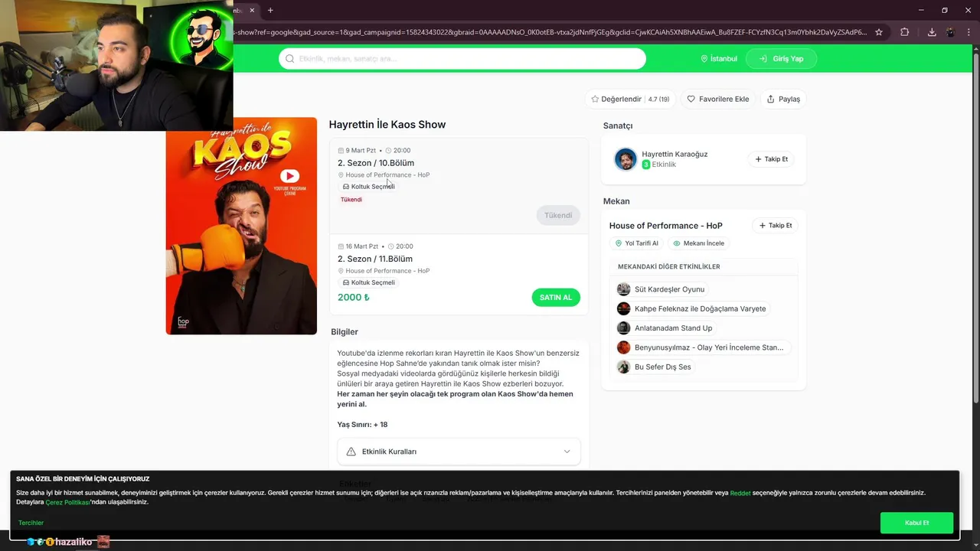
Task: Click the search magnifier icon
Action: (289, 59)
